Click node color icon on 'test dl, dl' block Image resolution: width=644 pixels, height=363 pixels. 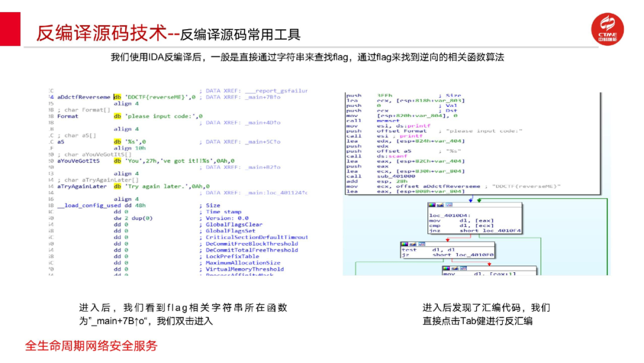[x=404, y=244]
